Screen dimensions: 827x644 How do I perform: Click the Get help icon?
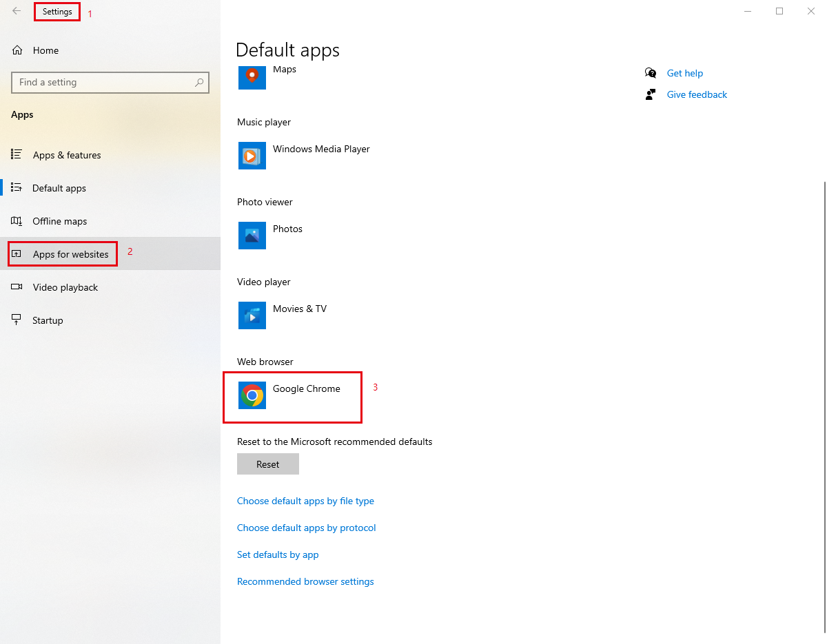[x=651, y=73]
